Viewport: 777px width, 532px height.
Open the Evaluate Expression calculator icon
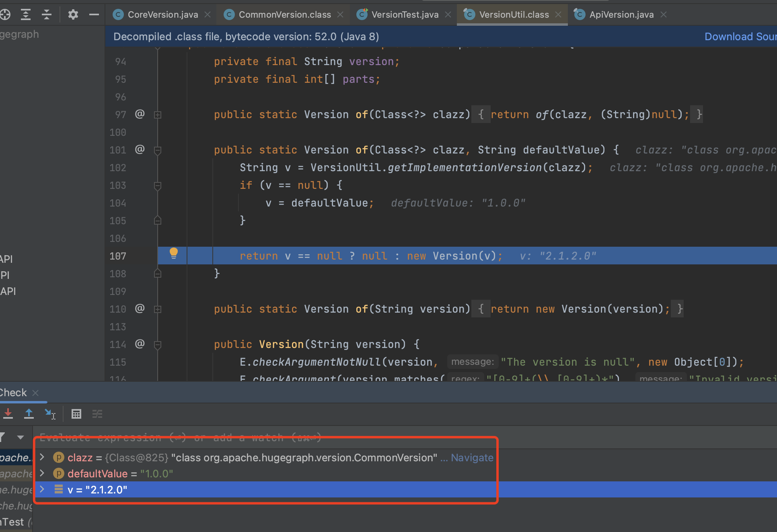76,413
